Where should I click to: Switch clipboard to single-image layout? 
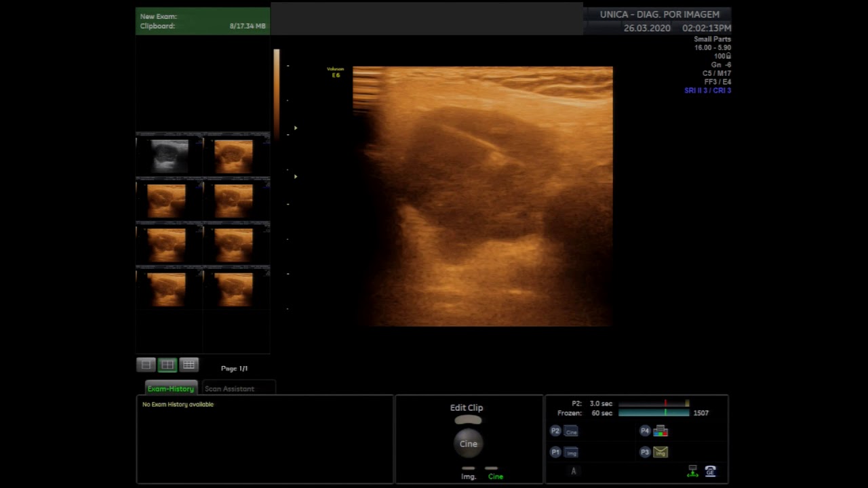pyautogui.click(x=146, y=365)
